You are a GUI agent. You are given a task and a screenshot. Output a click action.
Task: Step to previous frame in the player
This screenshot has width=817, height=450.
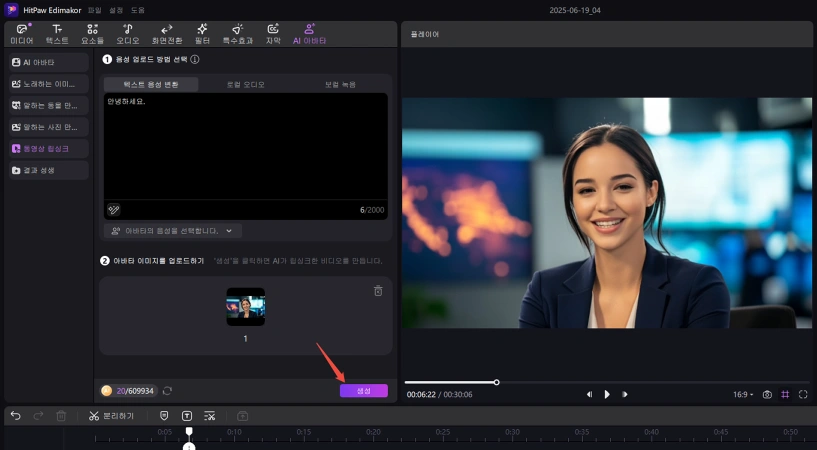pos(589,394)
